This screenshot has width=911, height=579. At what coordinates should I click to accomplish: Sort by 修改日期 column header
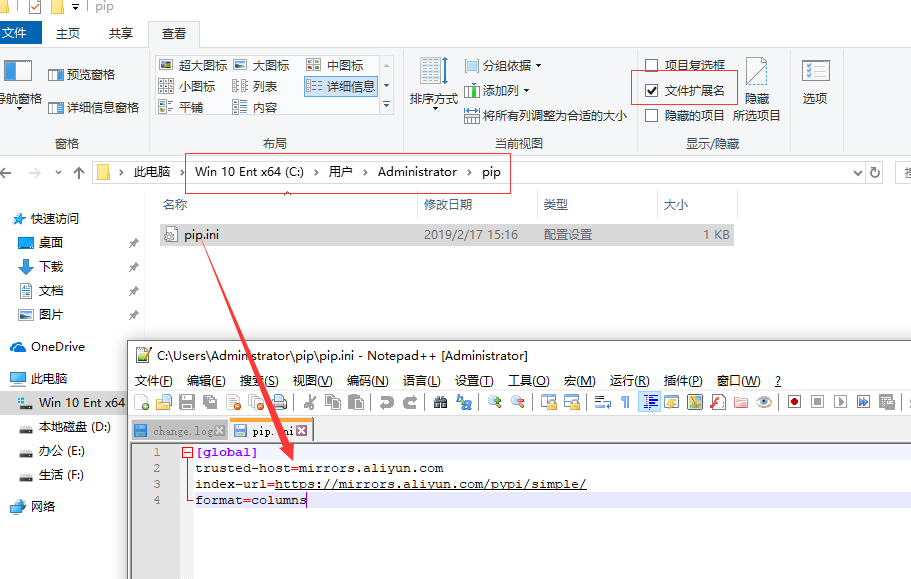(448, 204)
